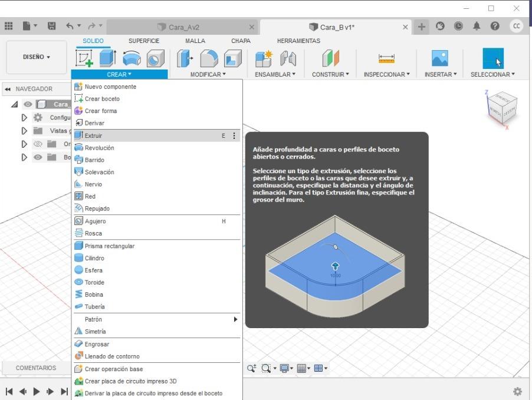The image size is (532, 400).
Task: Add a new design tab with plus button
Action: (421, 27)
